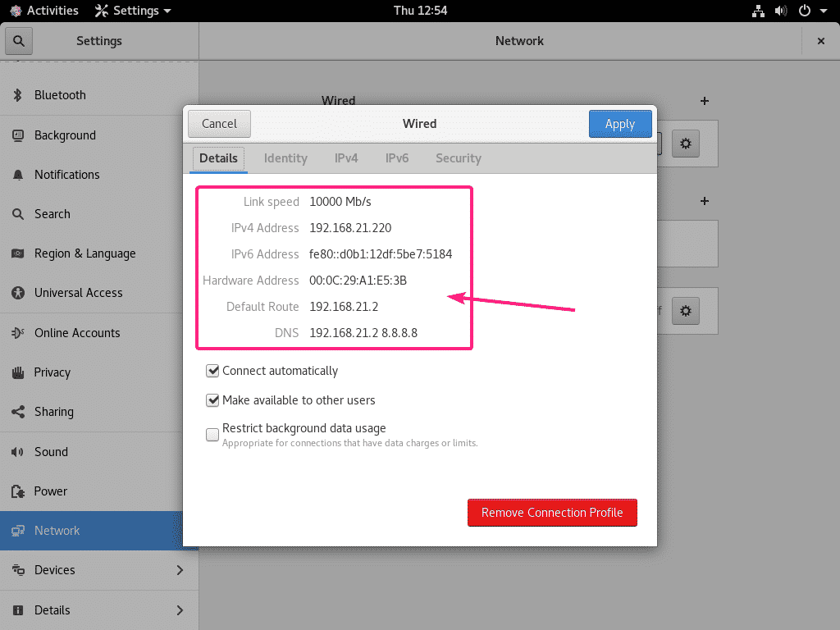Click the search icon in Settings header
Screen dimensions: 840x630
click(18, 41)
